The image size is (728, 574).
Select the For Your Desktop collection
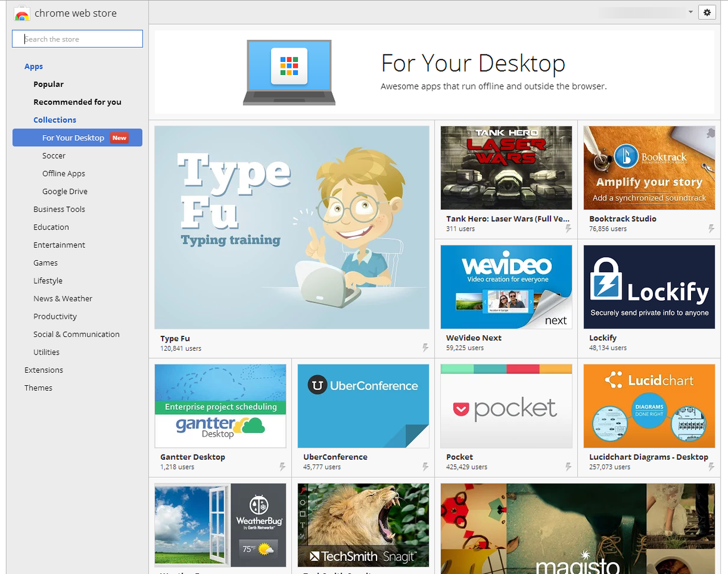tap(77, 138)
